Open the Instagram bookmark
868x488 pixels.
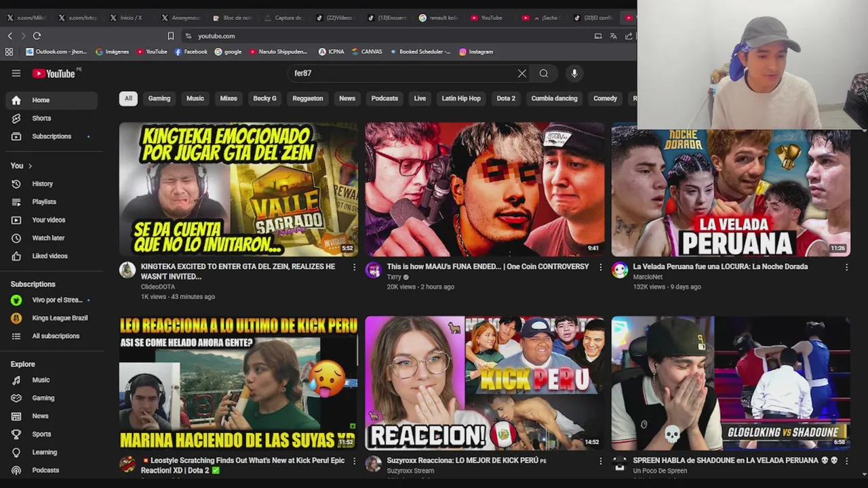tap(476, 52)
